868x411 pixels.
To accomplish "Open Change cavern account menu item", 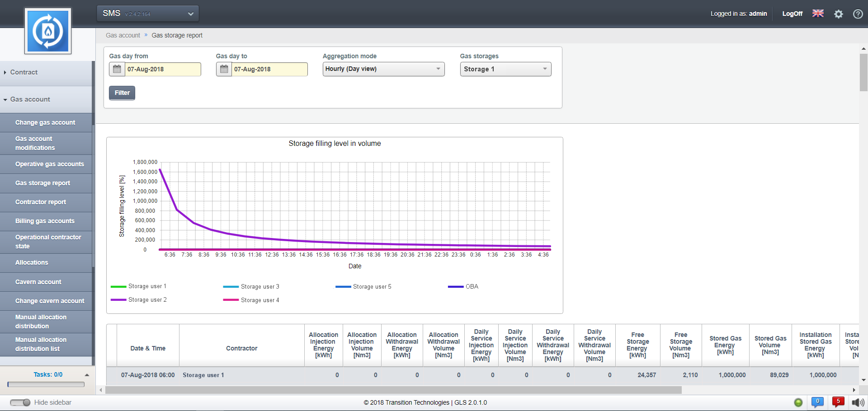I will pyautogui.click(x=46, y=301).
